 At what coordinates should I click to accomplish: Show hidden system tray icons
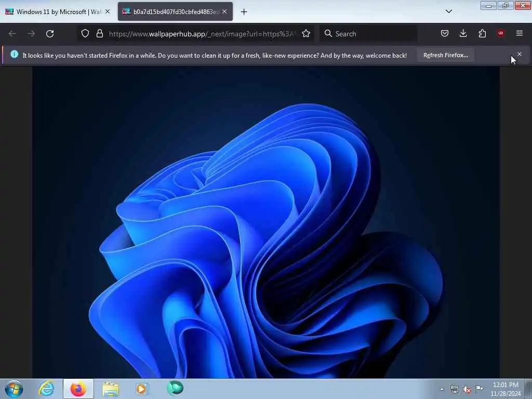442,389
